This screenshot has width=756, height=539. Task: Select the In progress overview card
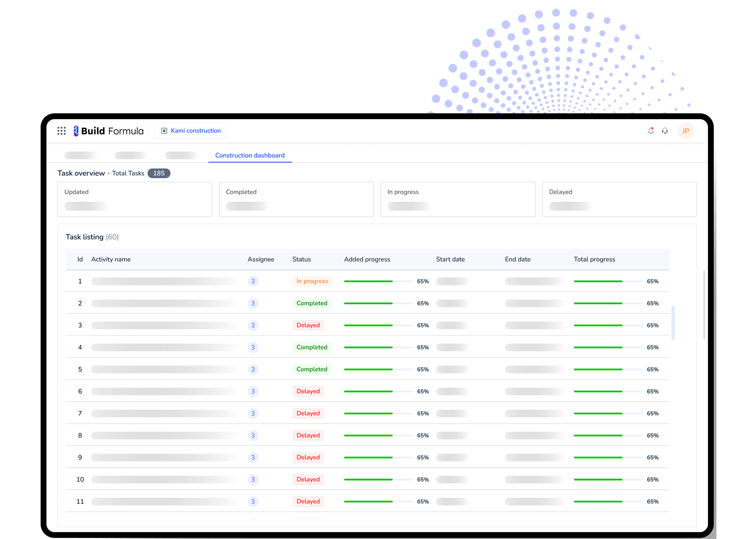[458, 199]
